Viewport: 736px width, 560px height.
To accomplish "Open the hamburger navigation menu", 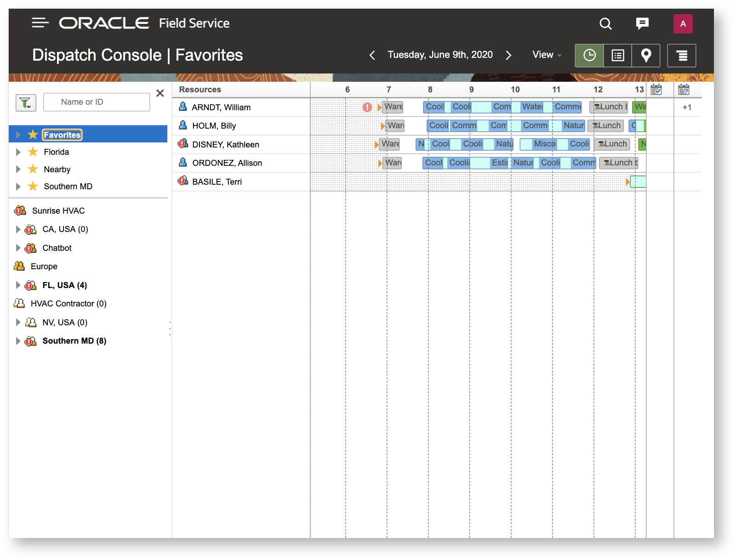I will click(x=40, y=23).
